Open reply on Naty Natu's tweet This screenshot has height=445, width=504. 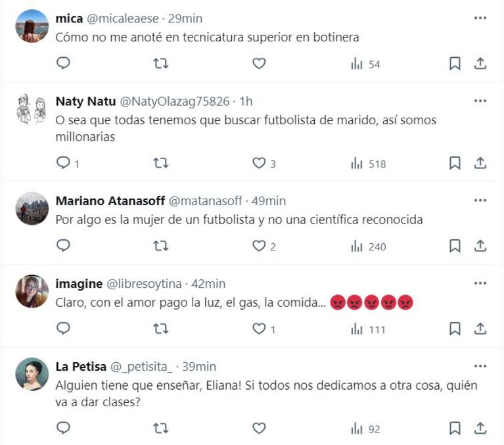pos(64,163)
